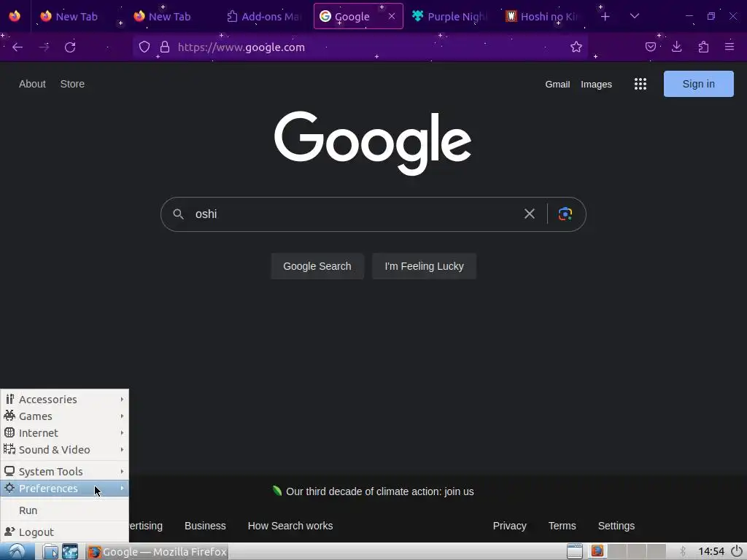Click the Sign in button
This screenshot has width=747, height=560.
[x=698, y=84]
